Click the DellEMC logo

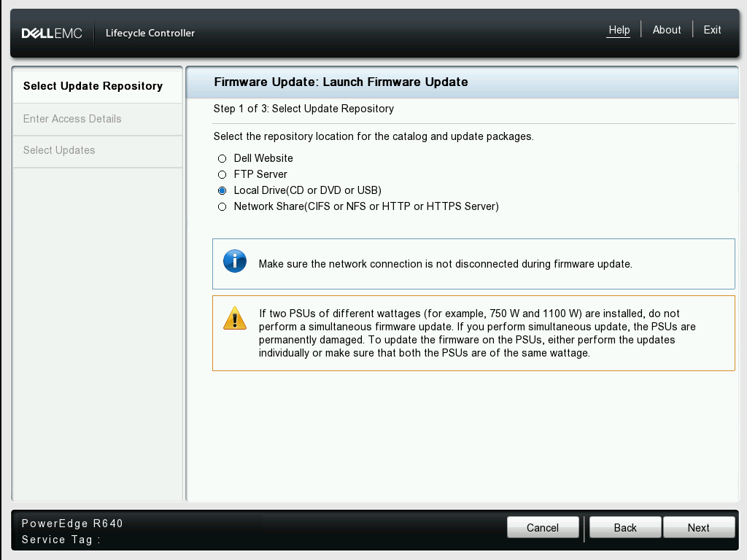[52, 32]
